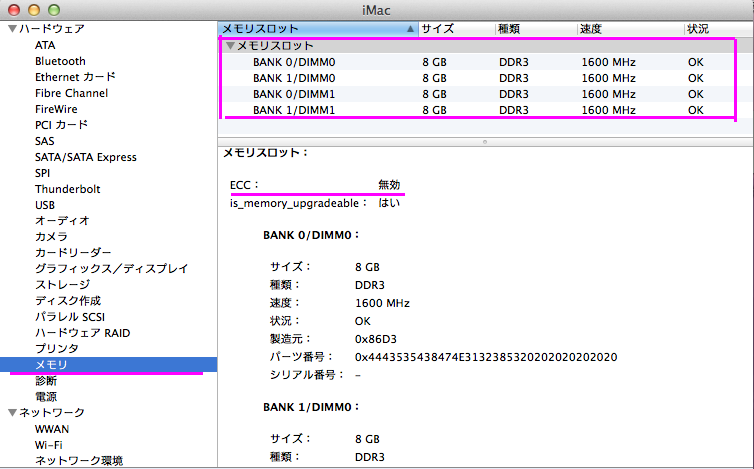Open グラフィックス/ディスプレイ entry

pos(111,269)
